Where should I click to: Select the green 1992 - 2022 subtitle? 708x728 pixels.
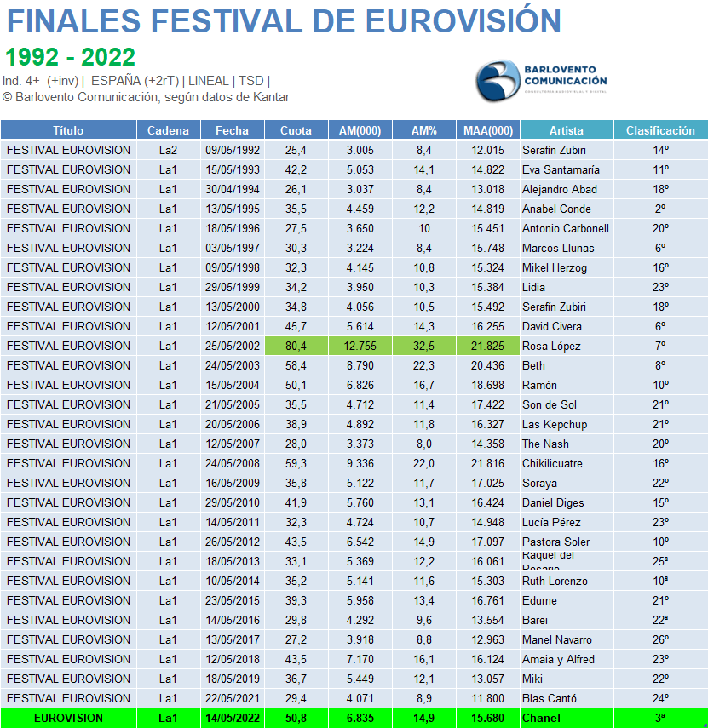point(70,57)
